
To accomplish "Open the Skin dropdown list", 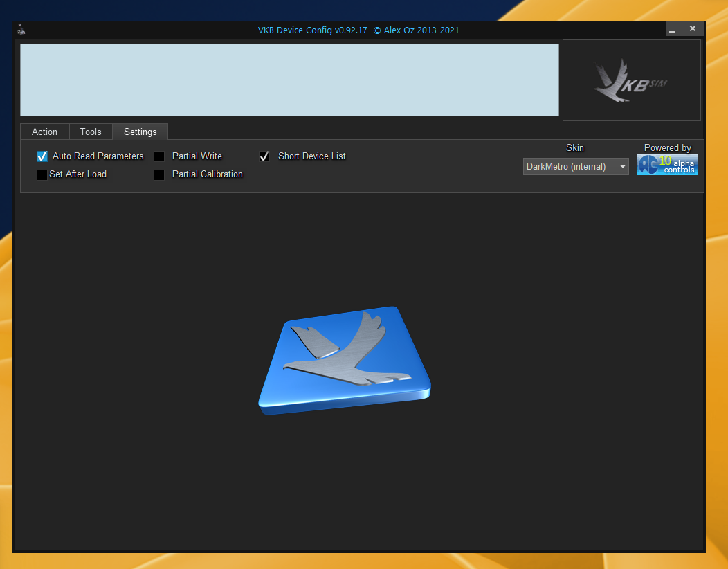I will click(576, 166).
